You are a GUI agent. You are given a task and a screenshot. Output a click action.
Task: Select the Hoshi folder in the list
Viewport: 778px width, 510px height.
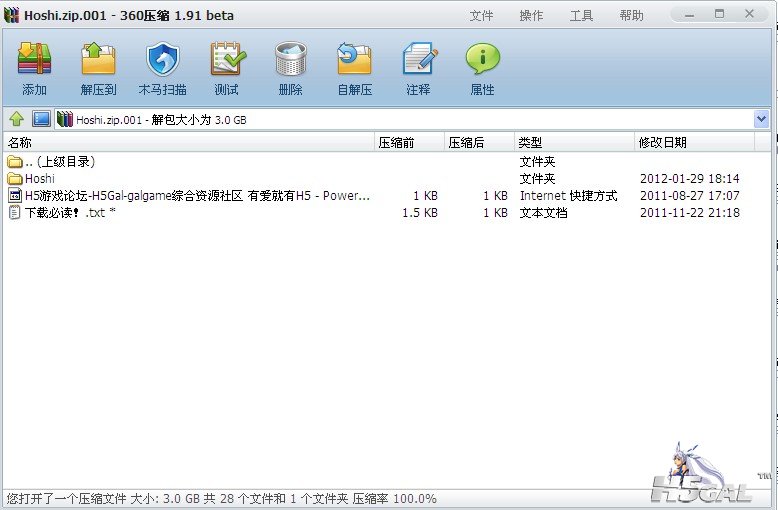coord(40,179)
